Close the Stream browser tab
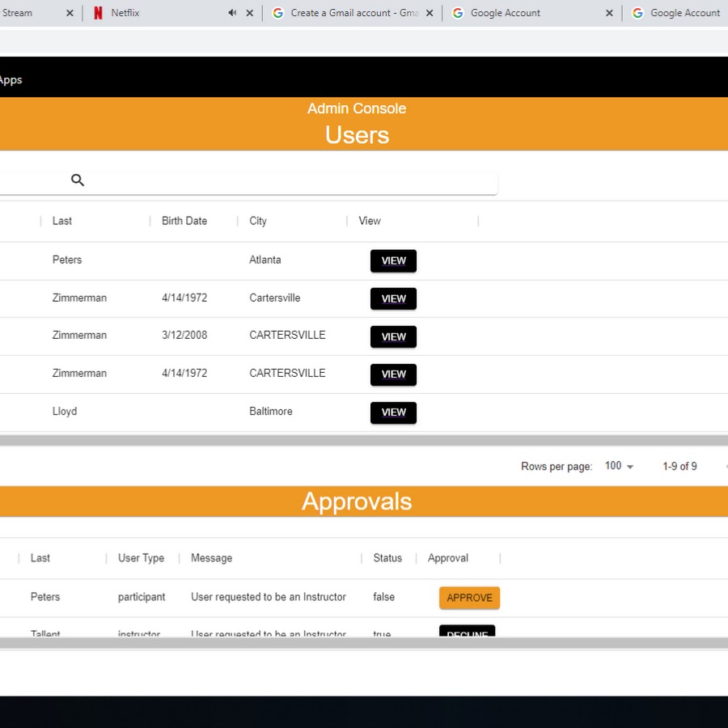The image size is (728, 728). [70, 13]
